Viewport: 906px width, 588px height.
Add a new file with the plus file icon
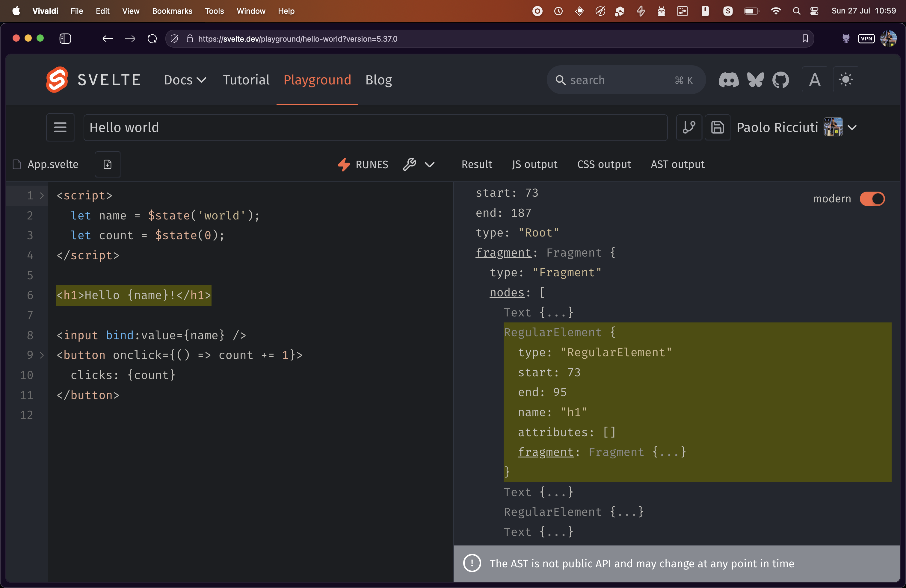tap(108, 164)
